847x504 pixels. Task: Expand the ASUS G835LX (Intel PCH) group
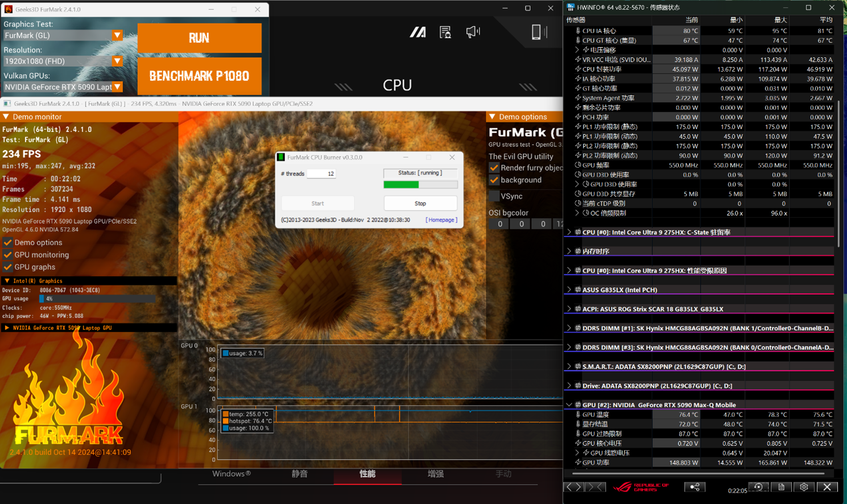(569, 290)
